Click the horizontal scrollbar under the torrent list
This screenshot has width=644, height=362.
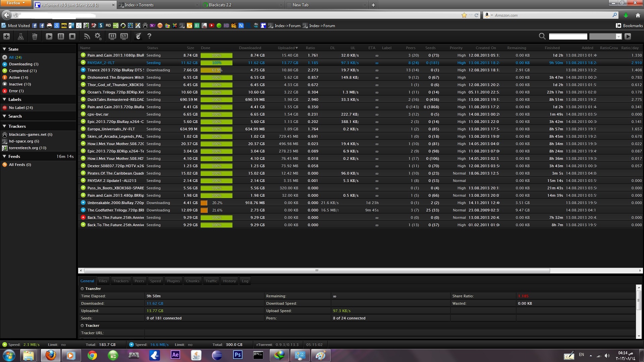(x=317, y=270)
